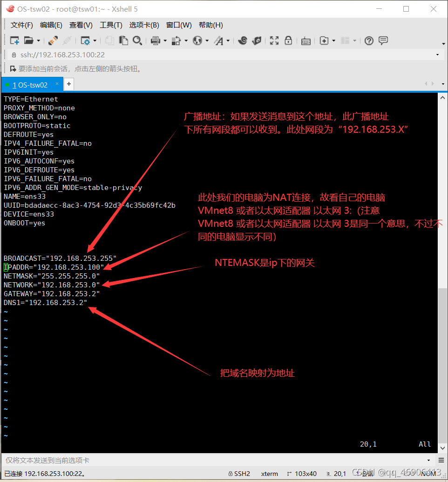The height and width of the screenshot is (482, 448).
Task: Open the 选项卡(B) menu
Action: 144,25
